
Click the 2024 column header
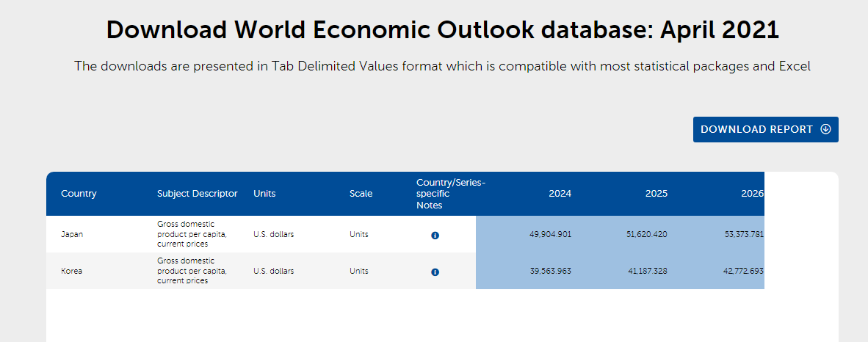560,194
